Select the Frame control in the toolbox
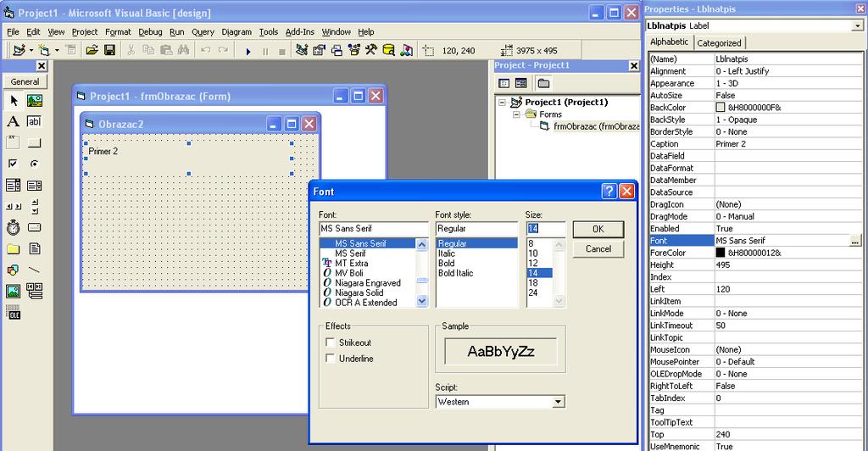 coord(14,142)
